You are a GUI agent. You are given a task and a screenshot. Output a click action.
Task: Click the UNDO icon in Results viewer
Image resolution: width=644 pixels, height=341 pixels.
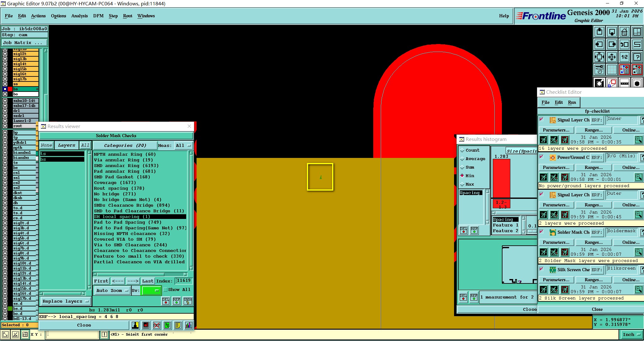[x=187, y=301]
